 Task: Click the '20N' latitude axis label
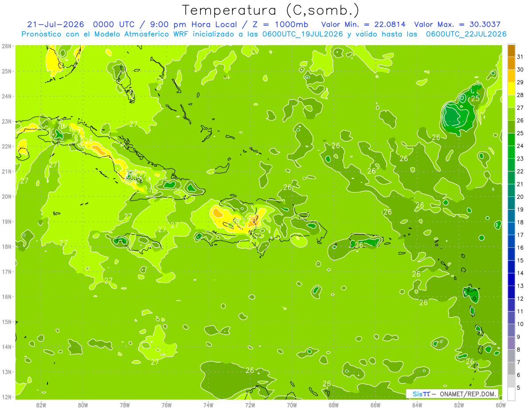click(6, 196)
